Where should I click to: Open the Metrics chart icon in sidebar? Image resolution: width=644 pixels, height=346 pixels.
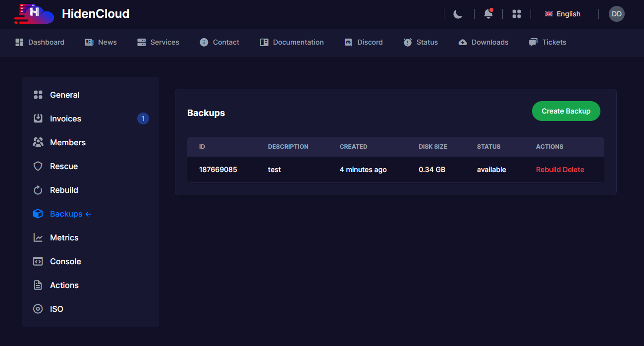point(38,237)
